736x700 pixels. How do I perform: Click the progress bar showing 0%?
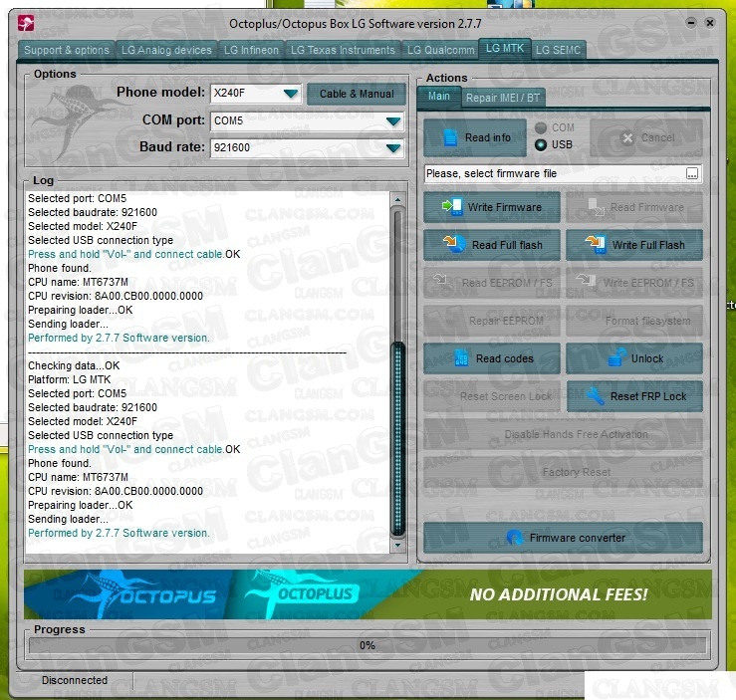(368, 645)
